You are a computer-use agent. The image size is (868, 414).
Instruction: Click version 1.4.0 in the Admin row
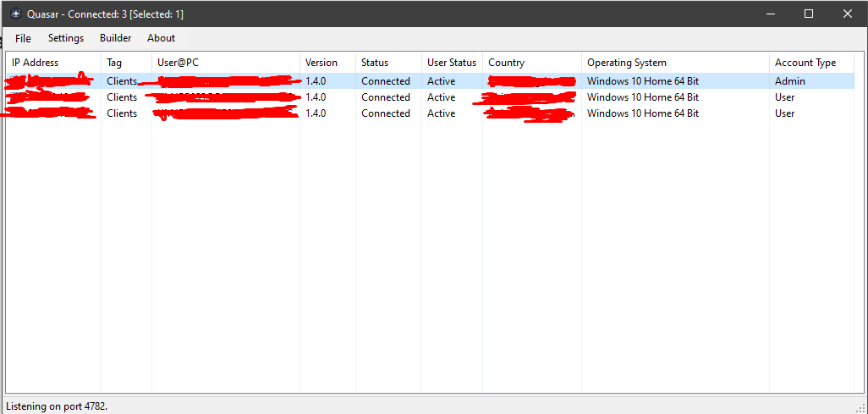(316, 81)
